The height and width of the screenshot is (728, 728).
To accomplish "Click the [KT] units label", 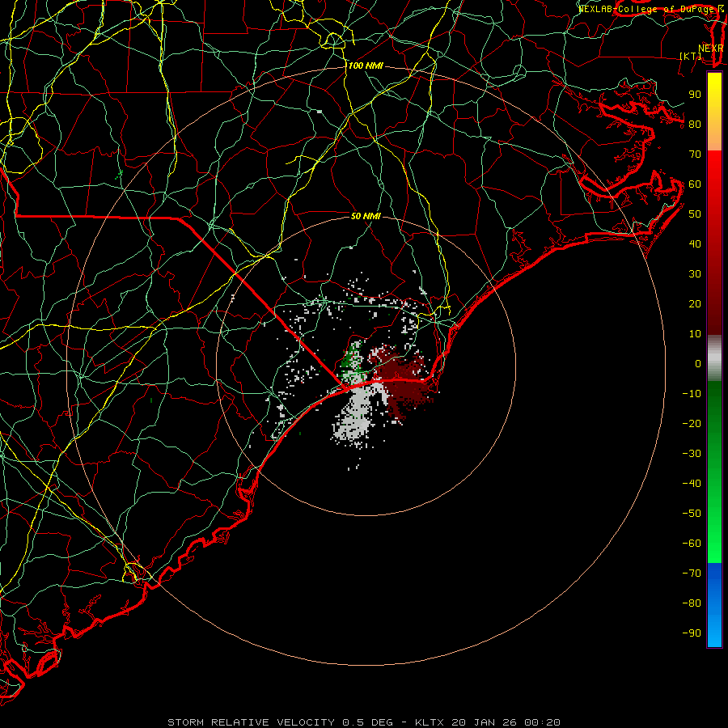I will tap(691, 56).
